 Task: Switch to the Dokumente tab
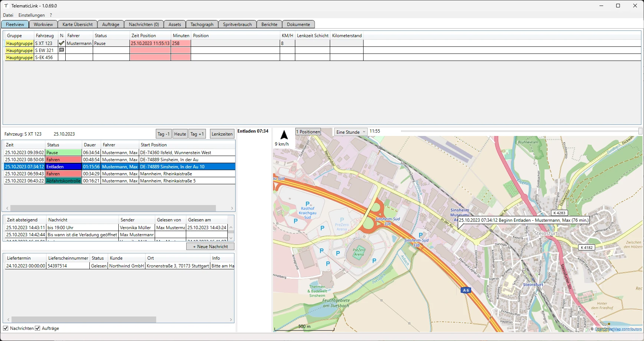click(298, 25)
